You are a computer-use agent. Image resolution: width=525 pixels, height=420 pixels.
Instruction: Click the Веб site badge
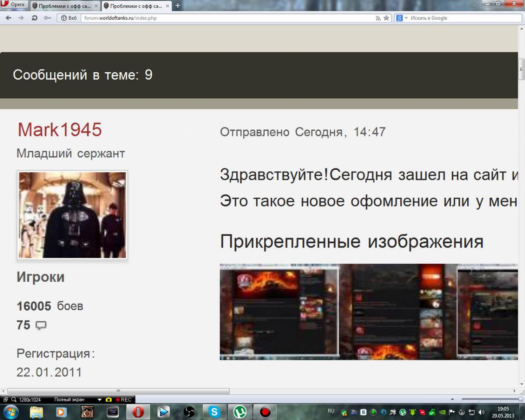tap(69, 18)
